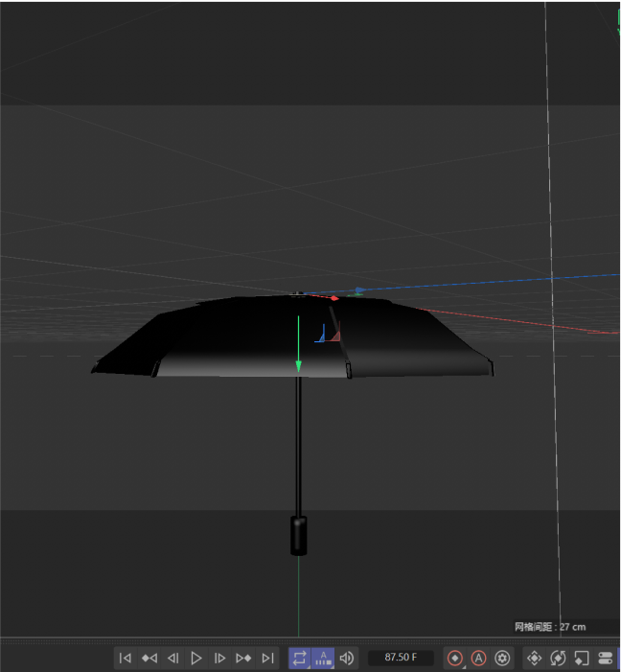Go to the next keyframe

243,658
